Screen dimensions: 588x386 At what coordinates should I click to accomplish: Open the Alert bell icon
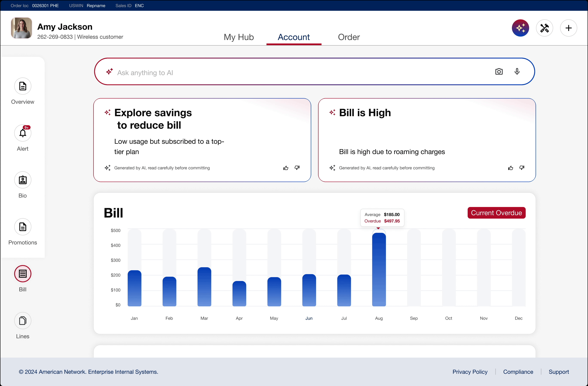point(23,133)
